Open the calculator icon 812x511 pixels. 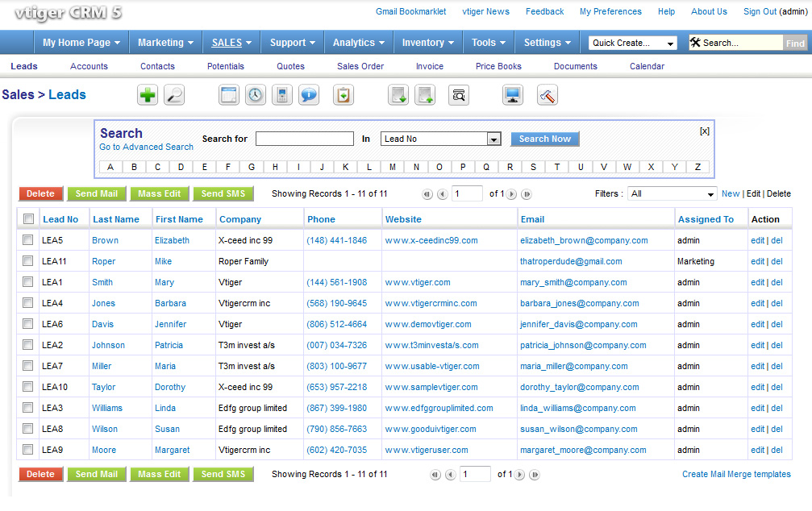282,95
